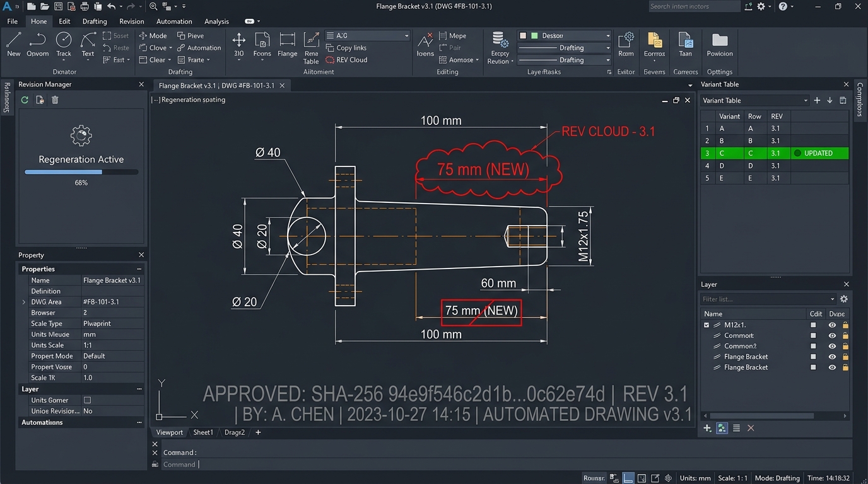Image resolution: width=868 pixels, height=484 pixels.
Task: Tick the Cdit checkbox for Common2 layer
Action: click(813, 346)
